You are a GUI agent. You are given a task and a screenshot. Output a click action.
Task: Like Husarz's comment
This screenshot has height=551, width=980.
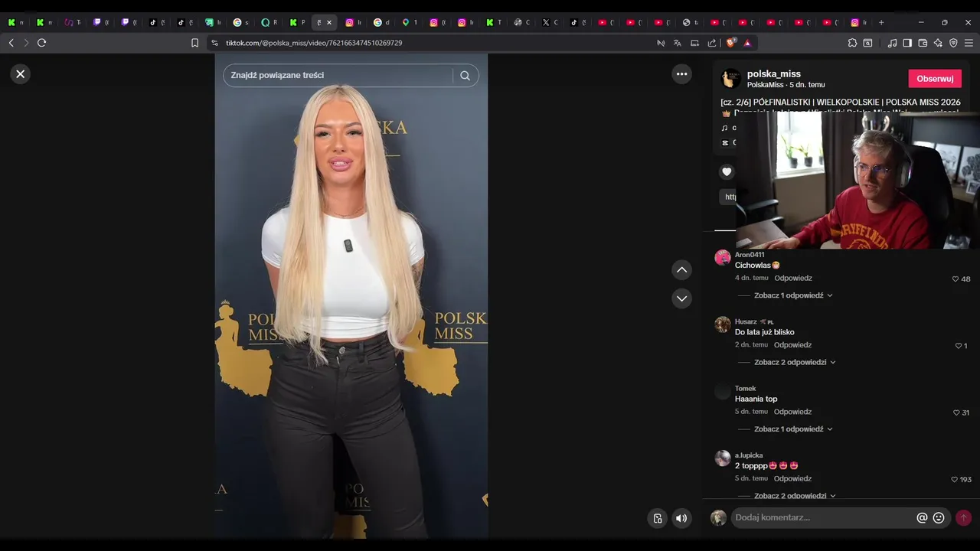[959, 346]
